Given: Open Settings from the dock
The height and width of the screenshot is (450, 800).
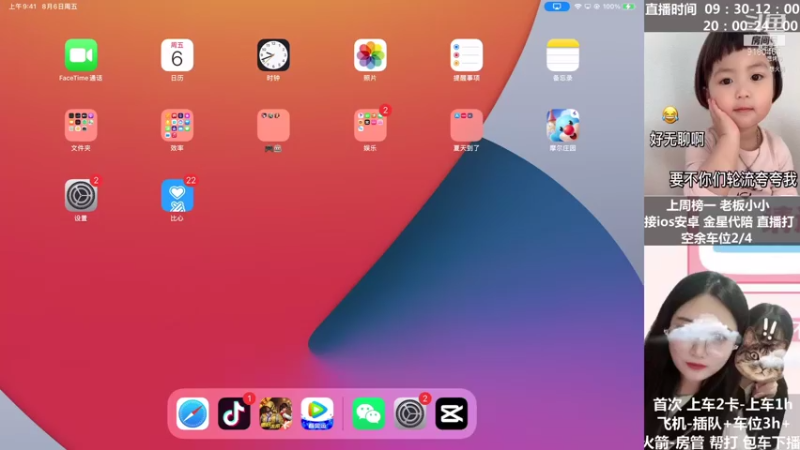Looking at the screenshot, I should click(x=410, y=413).
